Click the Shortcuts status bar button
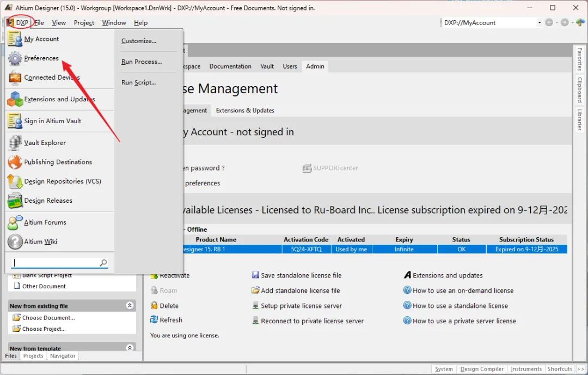The image size is (588, 375). [x=560, y=369]
